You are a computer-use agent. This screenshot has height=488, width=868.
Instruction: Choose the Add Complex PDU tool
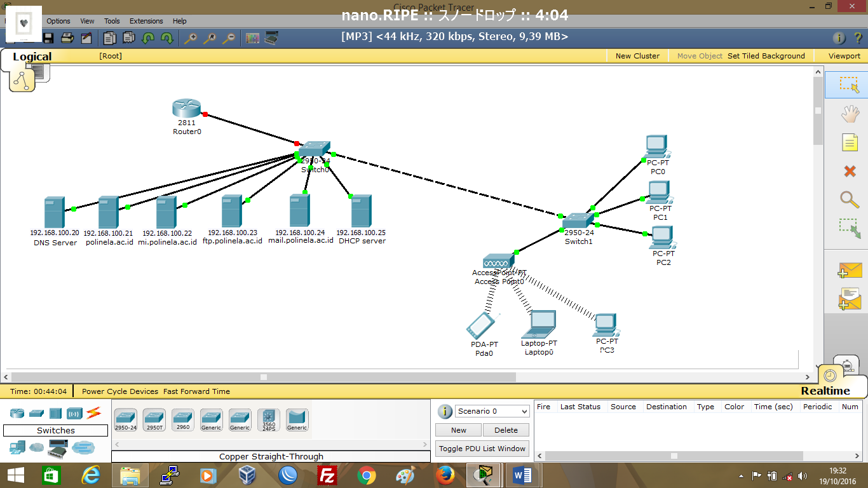point(850,297)
